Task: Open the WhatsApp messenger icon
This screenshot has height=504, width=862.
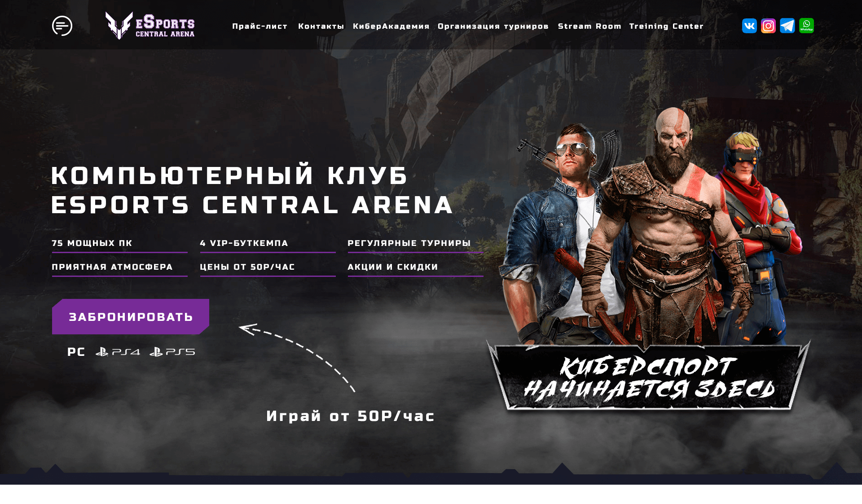Action: coord(805,25)
